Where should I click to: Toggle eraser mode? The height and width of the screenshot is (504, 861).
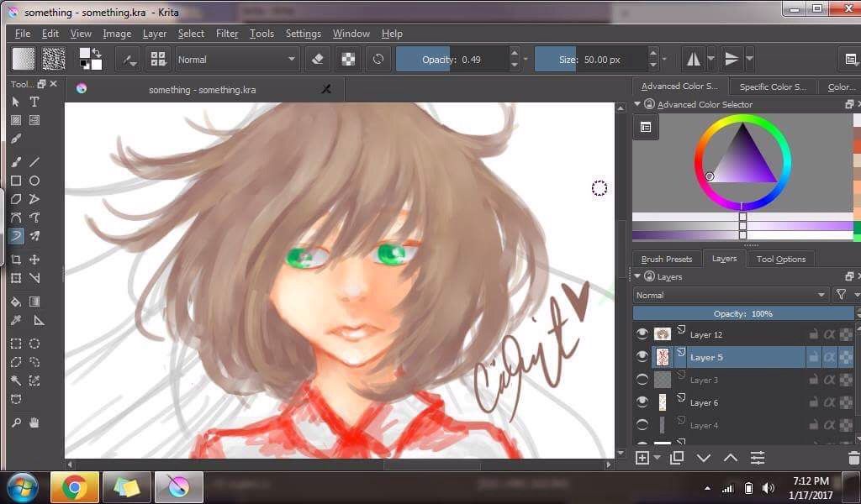317,60
